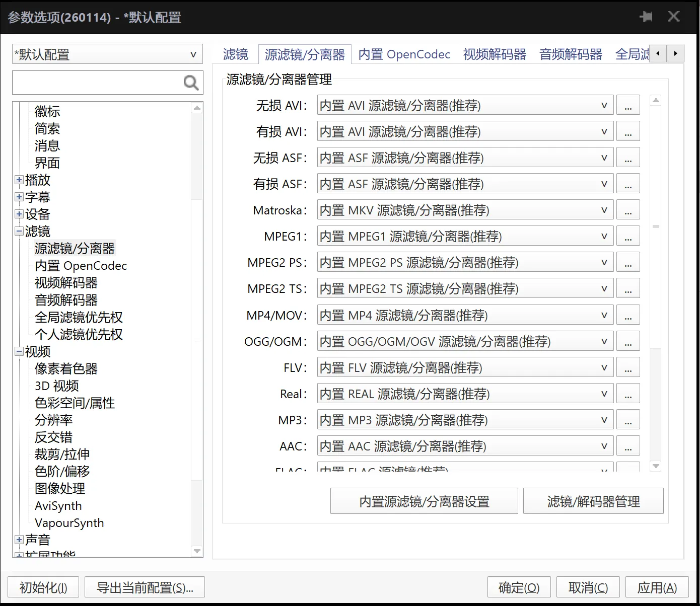Switch to the 内置 OpenCodec tab
Image resolution: width=700 pixels, height=606 pixels.
(403, 54)
